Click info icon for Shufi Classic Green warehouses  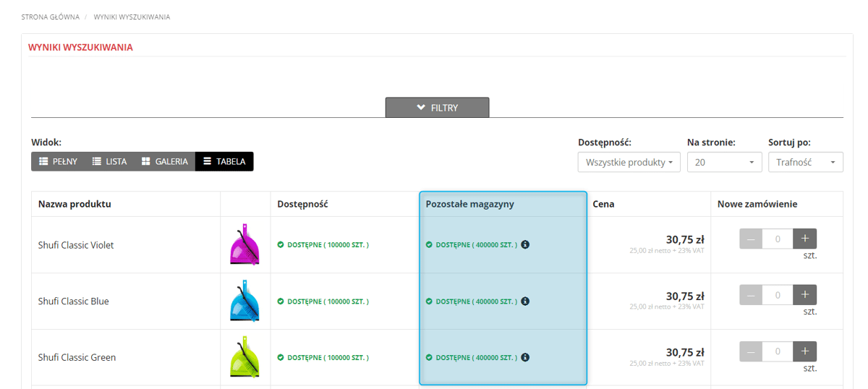[525, 357]
